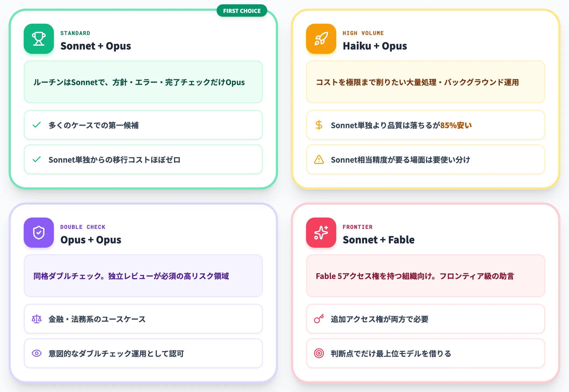The image size is (569, 392).
Task: Click the row 金融・法務系のユースケース
Action: click(x=143, y=319)
